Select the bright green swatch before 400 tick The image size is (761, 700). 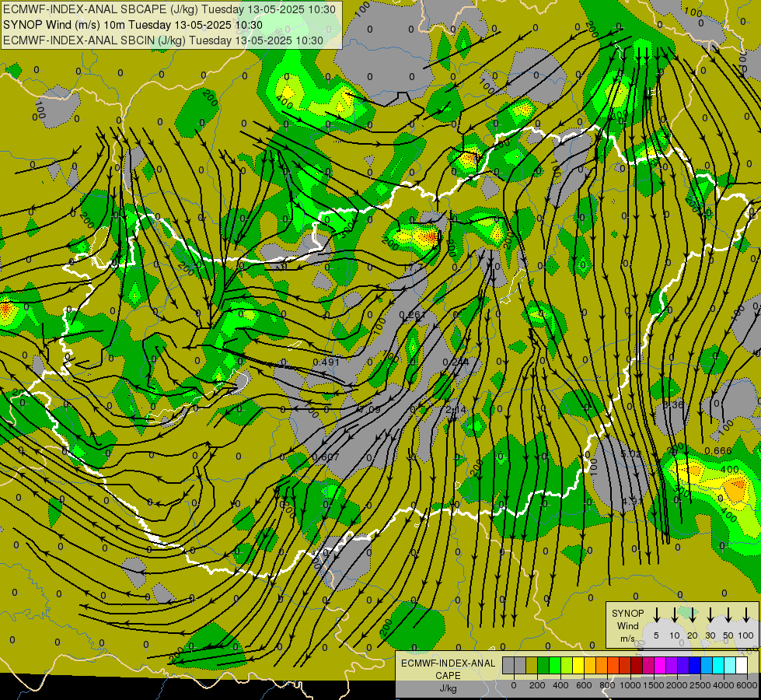point(555,665)
